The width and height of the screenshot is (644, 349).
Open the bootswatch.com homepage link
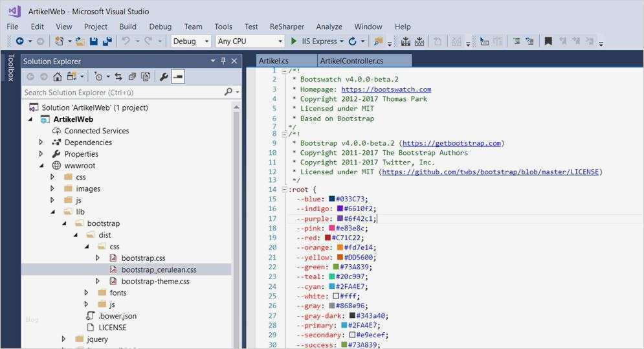[386, 89]
